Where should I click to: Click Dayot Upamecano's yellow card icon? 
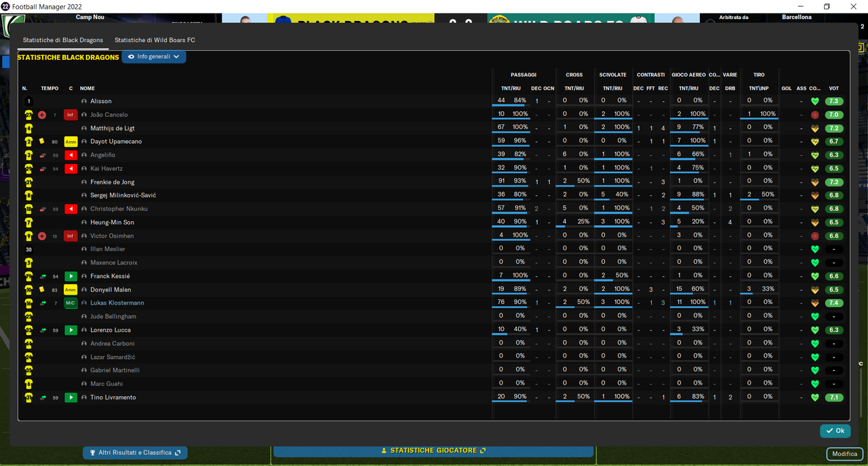(42, 142)
